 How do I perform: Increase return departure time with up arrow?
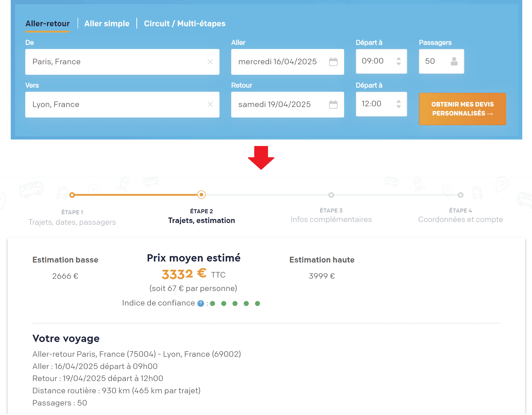click(399, 101)
